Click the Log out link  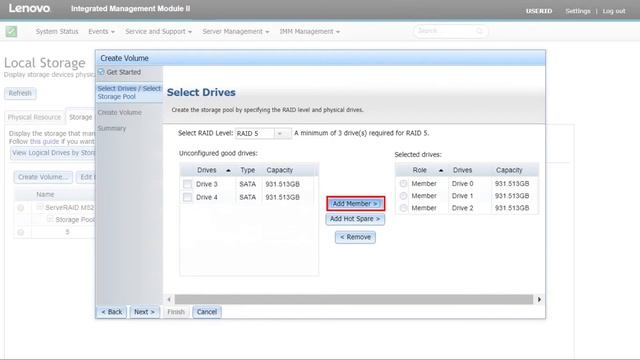tap(614, 11)
